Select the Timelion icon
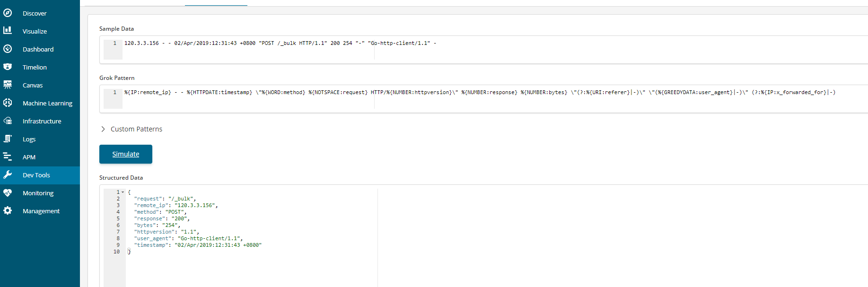The height and width of the screenshot is (287, 868). [x=8, y=67]
